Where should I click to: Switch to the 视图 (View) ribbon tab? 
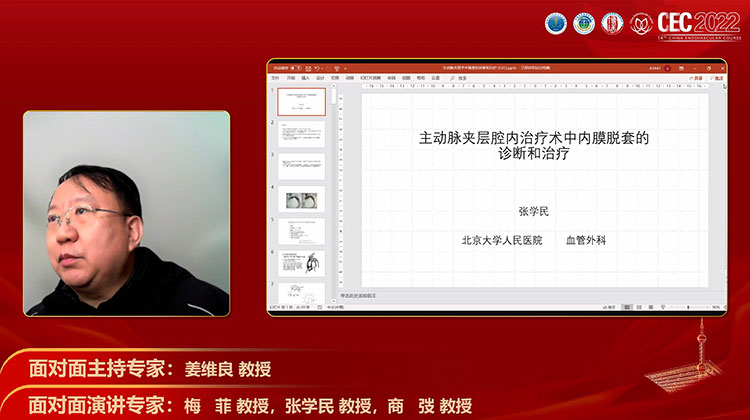[406, 77]
